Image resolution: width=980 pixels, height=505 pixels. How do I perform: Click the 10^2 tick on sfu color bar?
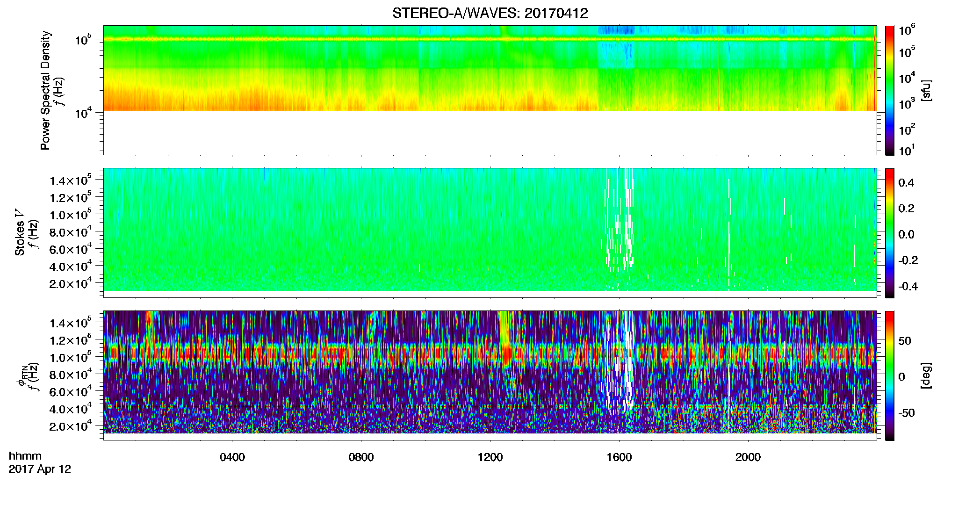907,129
